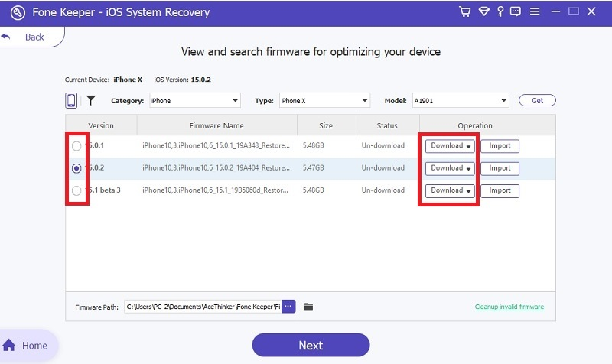Minimize the Fone Keeper window
Image resolution: width=612 pixels, height=364 pixels.
point(555,11)
